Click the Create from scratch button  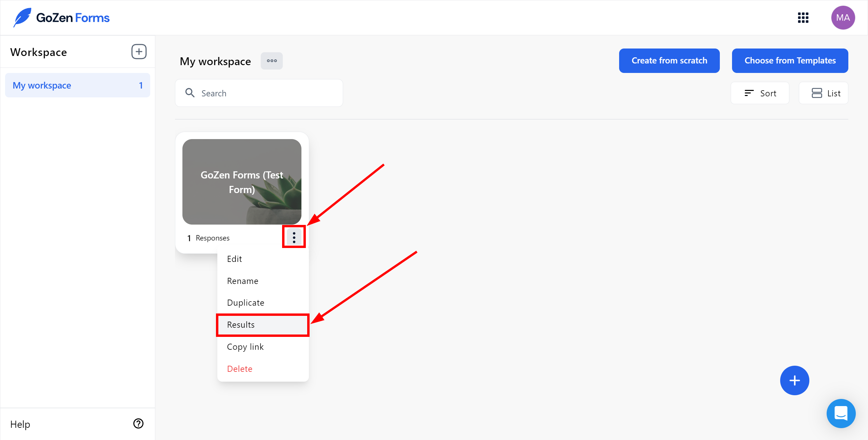coord(670,61)
